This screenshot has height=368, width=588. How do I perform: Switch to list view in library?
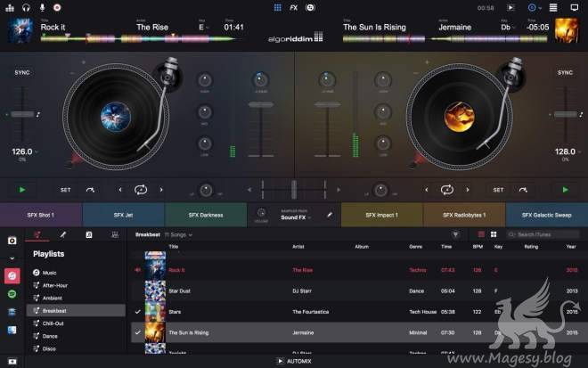(x=481, y=234)
